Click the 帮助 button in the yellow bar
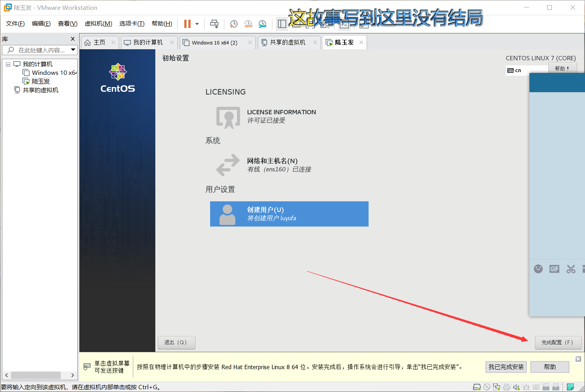This screenshot has height=392, width=585. pyautogui.click(x=550, y=367)
